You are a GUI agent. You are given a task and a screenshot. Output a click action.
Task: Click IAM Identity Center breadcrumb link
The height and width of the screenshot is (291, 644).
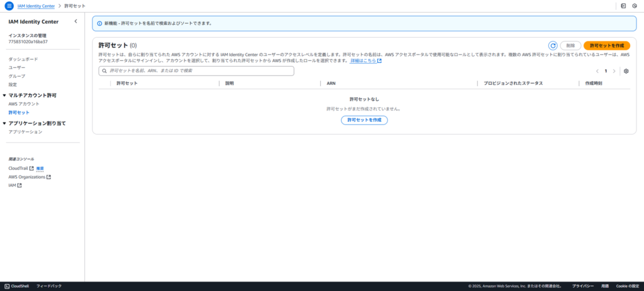click(x=36, y=6)
